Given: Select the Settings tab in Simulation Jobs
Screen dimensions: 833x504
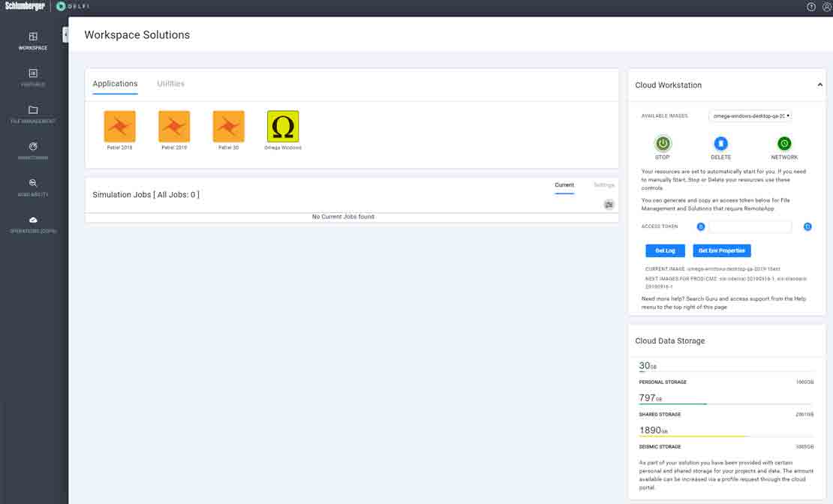Looking at the screenshot, I should [x=603, y=185].
